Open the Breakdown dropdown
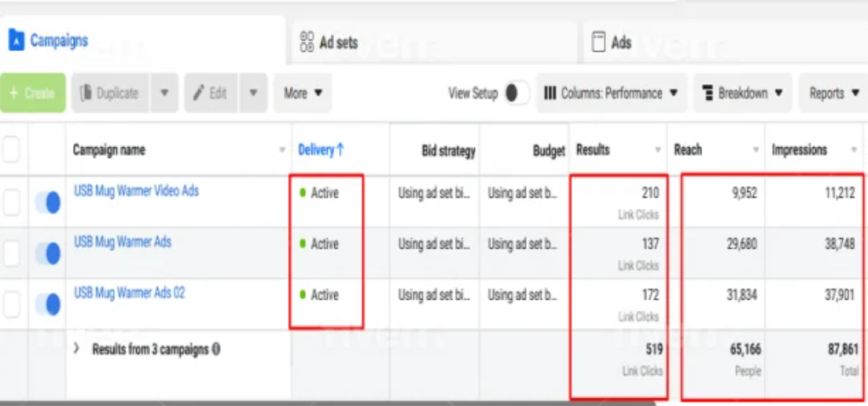868x406 pixels. click(742, 93)
